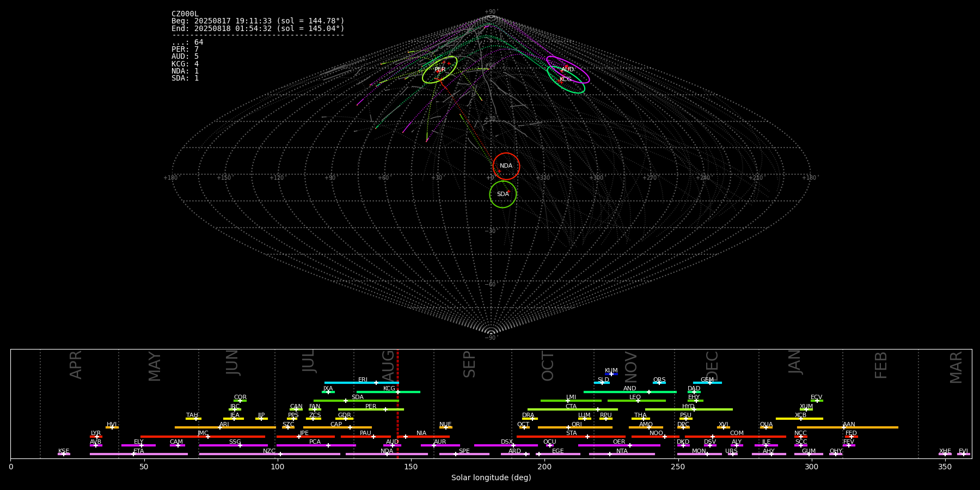Image resolution: width=980 pixels, height=490 pixels.
Task: Select the NTA shower bar in the timeline
Action: coord(622,454)
